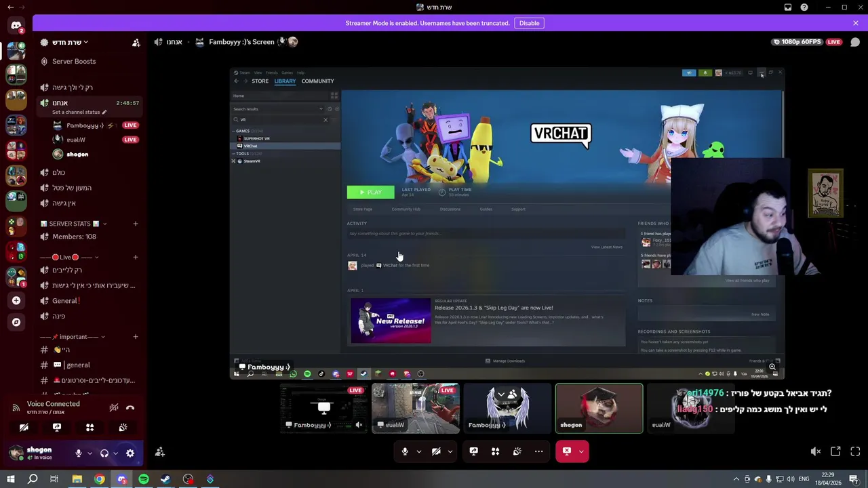Viewport: 868px width, 488px height.
Task: Toggle microphone mute in call controls
Action: pos(405,451)
